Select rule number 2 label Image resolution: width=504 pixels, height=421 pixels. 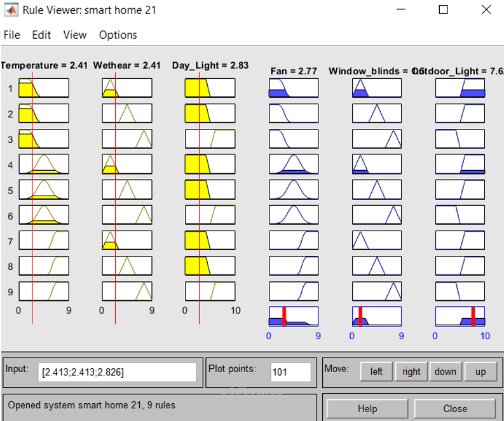coord(10,114)
